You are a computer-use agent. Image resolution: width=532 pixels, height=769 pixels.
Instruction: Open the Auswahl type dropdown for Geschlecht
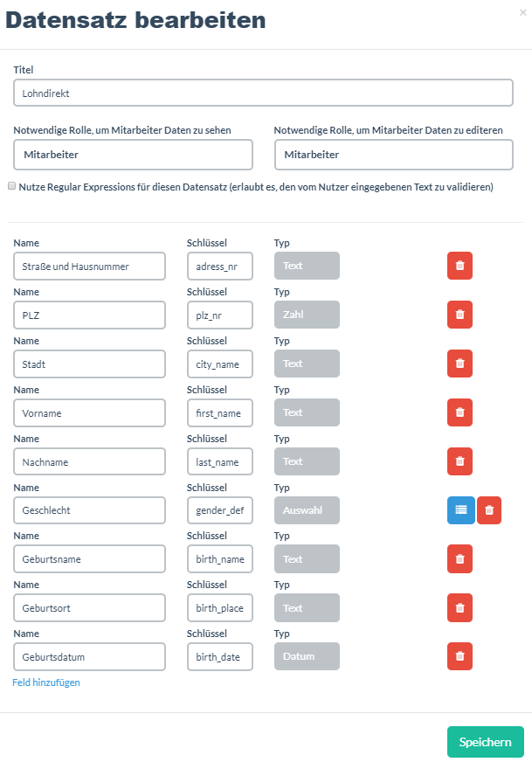pos(307,510)
